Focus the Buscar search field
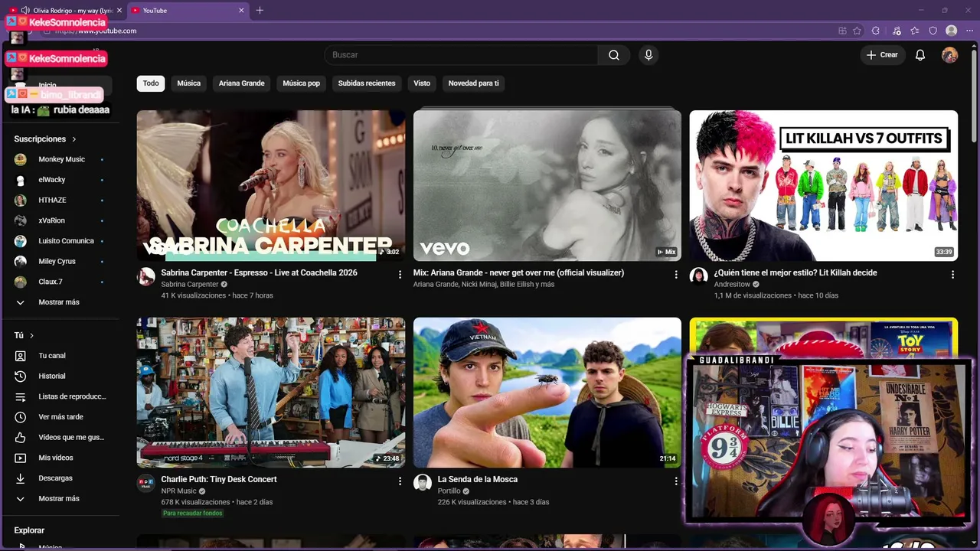The image size is (980, 551). (x=461, y=55)
